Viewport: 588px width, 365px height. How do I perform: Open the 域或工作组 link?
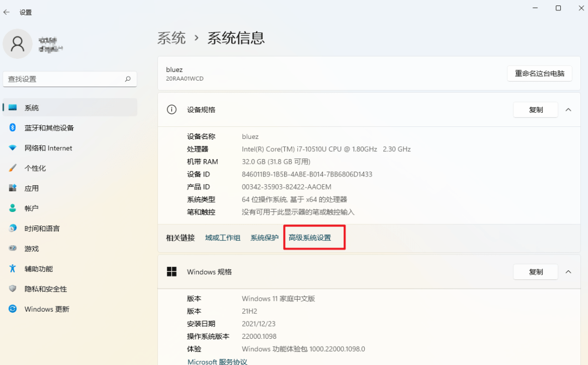click(223, 238)
